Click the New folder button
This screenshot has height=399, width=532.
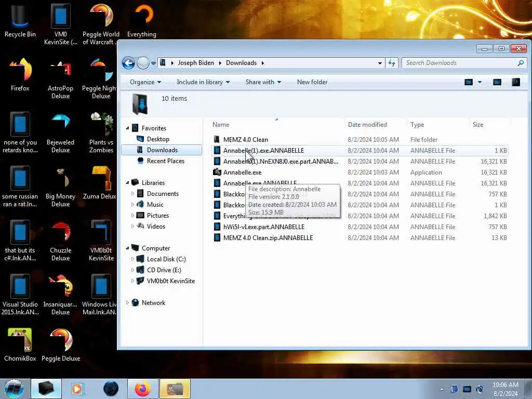[x=312, y=82]
